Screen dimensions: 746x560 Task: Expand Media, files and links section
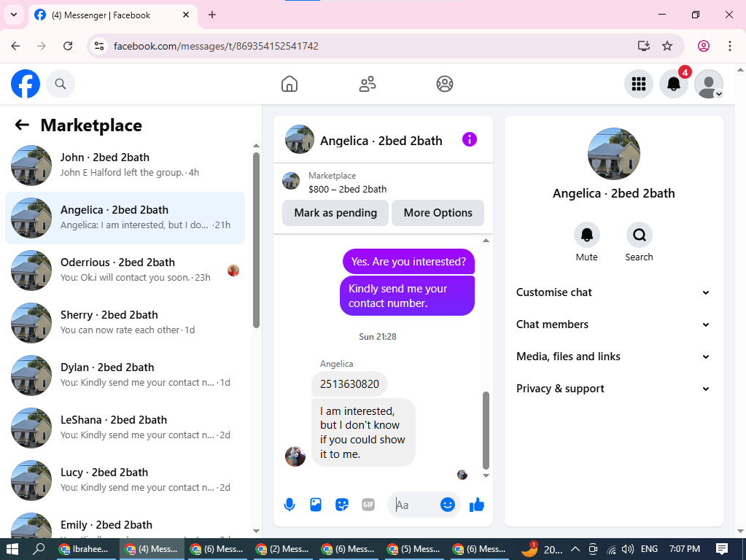click(x=613, y=357)
